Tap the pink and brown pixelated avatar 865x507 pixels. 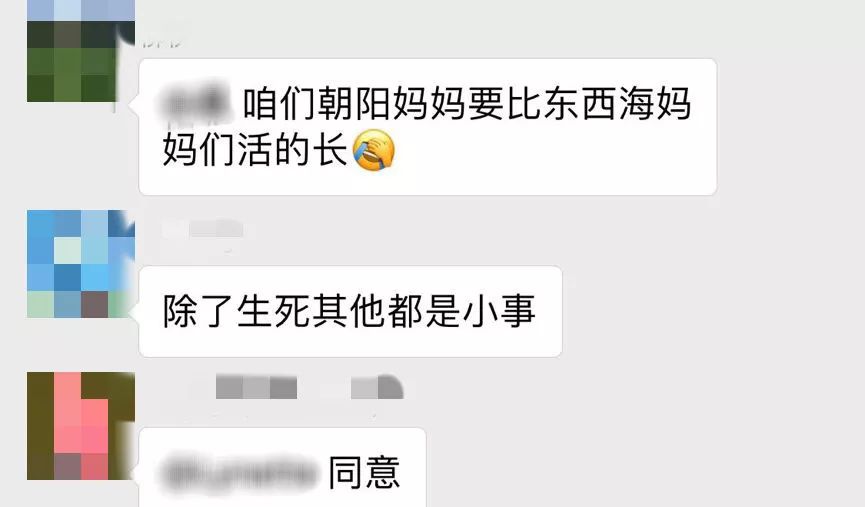[81, 426]
